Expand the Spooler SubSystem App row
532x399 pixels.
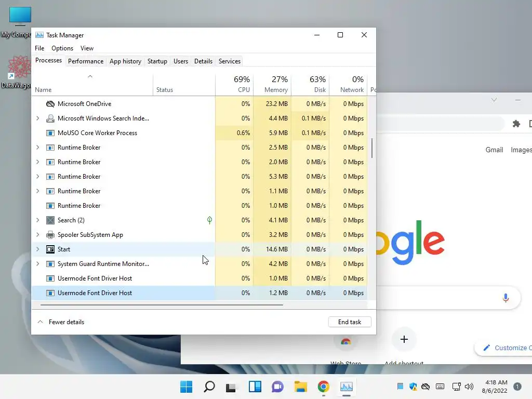click(37, 235)
